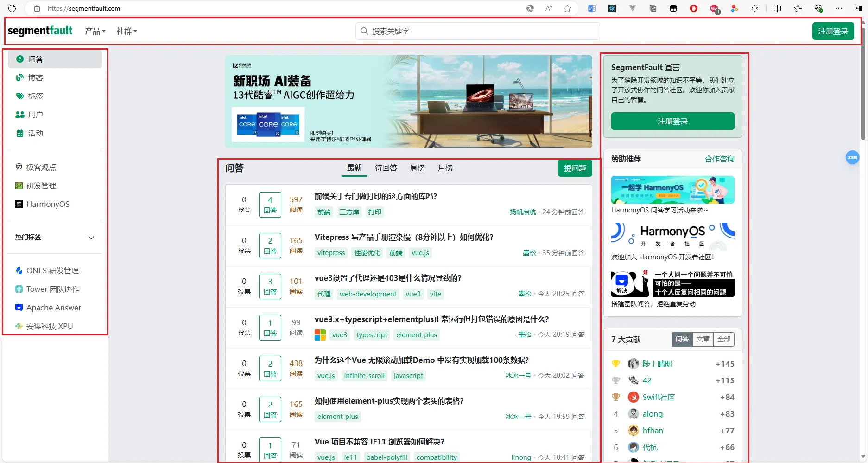Open Apache Answer sidebar link
The width and height of the screenshot is (868, 463).
point(53,308)
